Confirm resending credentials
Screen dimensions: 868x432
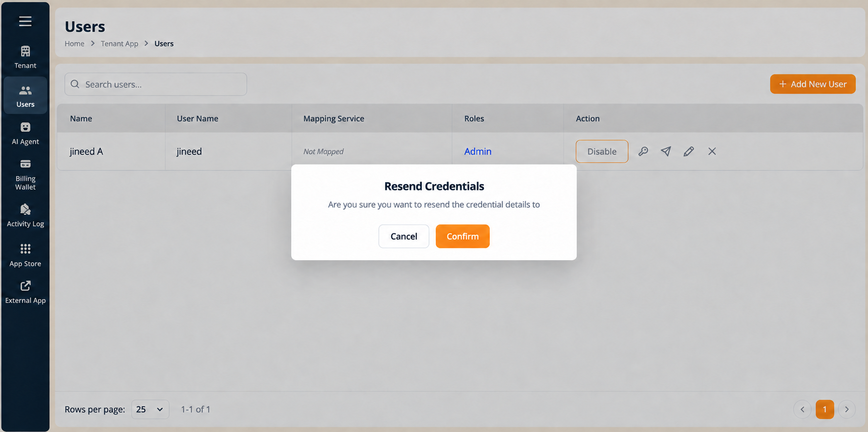(463, 236)
